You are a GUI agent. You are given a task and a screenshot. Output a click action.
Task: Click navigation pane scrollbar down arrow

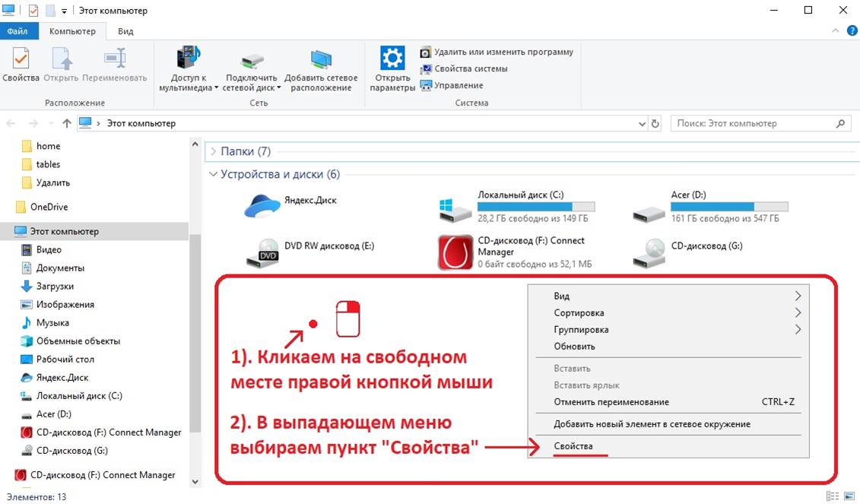coord(195,481)
